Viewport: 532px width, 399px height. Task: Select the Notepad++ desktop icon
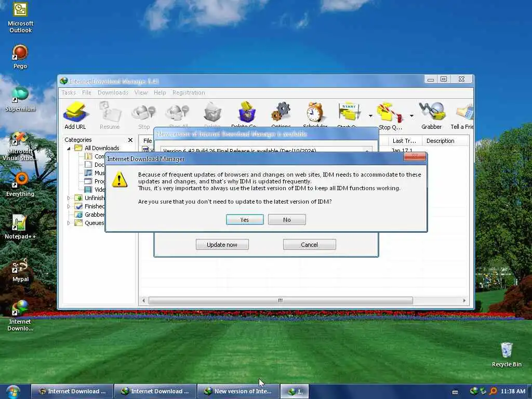[20, 227]
